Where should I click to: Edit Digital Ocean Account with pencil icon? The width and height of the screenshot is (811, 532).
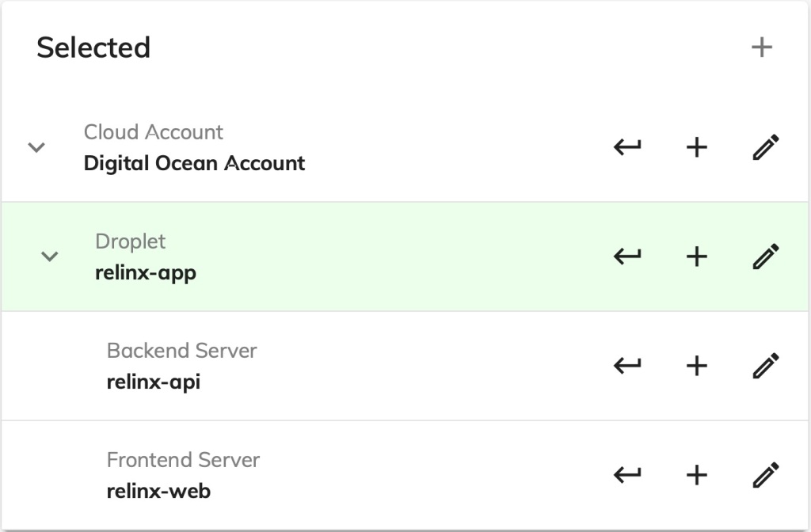coord(766,147)
